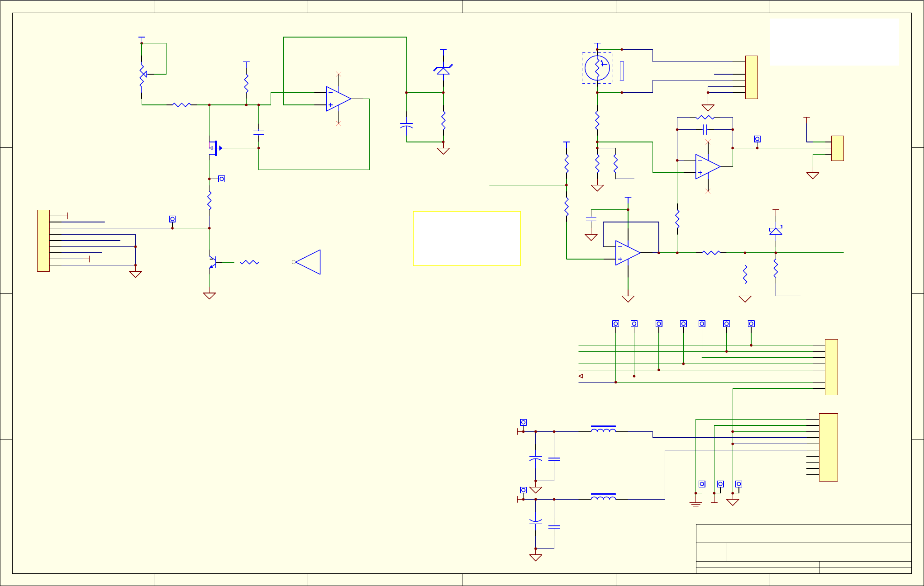Select the feedback capacitor above right op-amp

click(705, 130)
